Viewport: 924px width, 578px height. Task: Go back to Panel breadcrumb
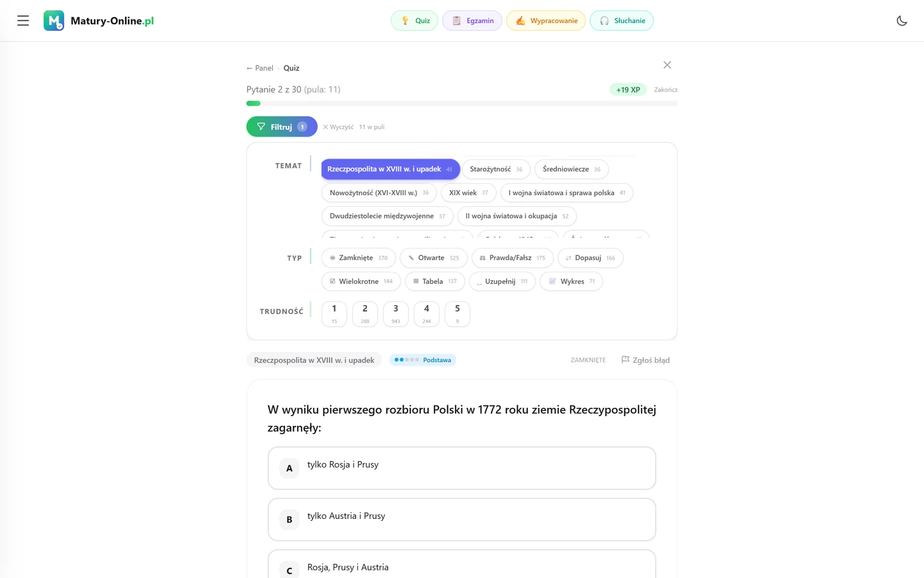click(260, 68)
